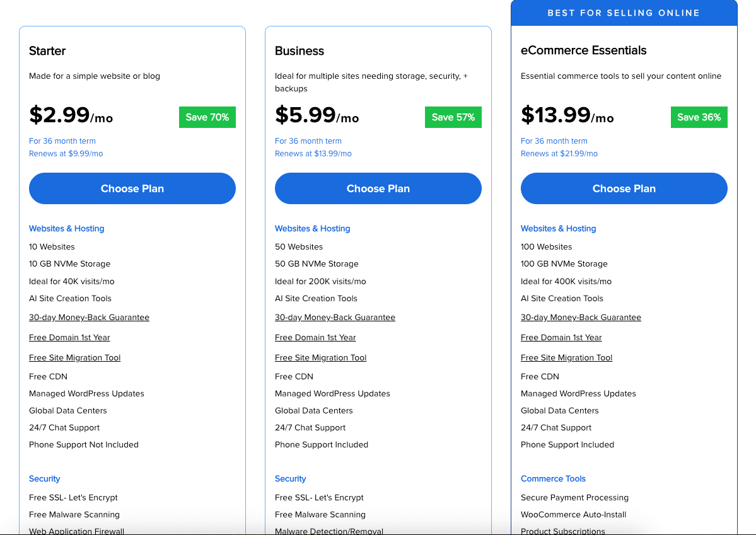Click Free Domain 1st Year in Starter
The height and width of the screenshot is (535, 756).
click(x=69, y=338)
